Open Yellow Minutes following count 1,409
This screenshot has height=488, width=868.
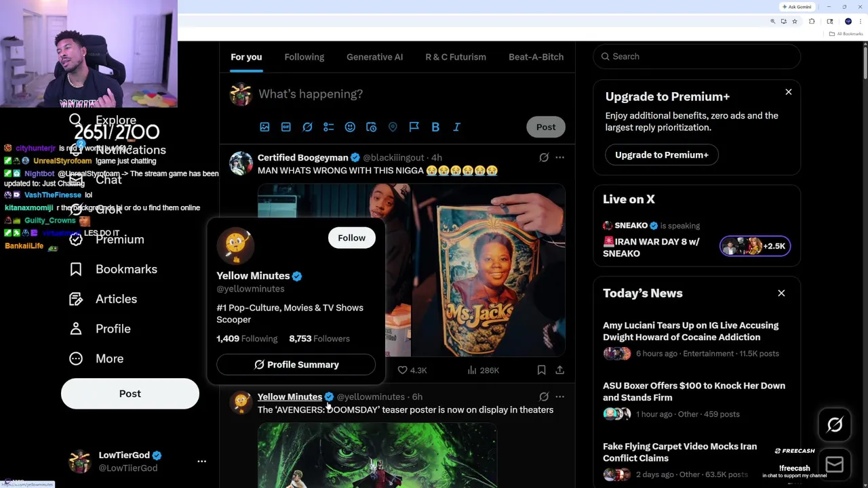click(x=247, y=339)
